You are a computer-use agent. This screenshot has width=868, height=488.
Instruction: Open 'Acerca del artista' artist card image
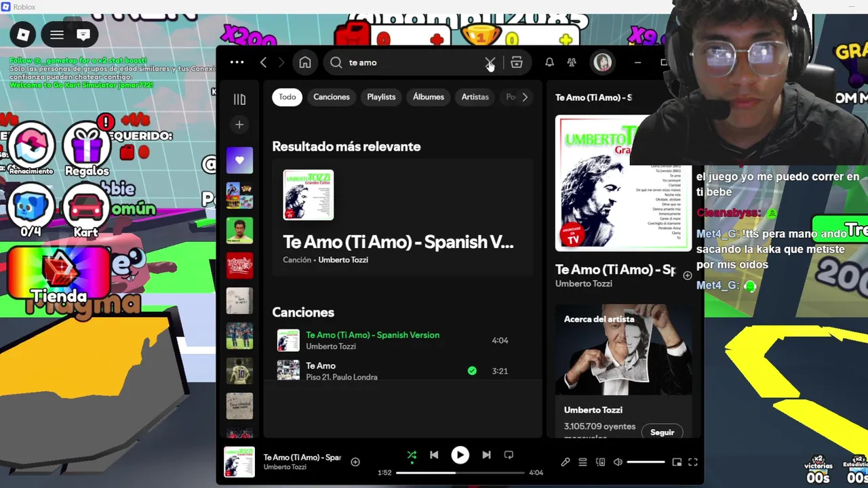click(x=624, y=349)
